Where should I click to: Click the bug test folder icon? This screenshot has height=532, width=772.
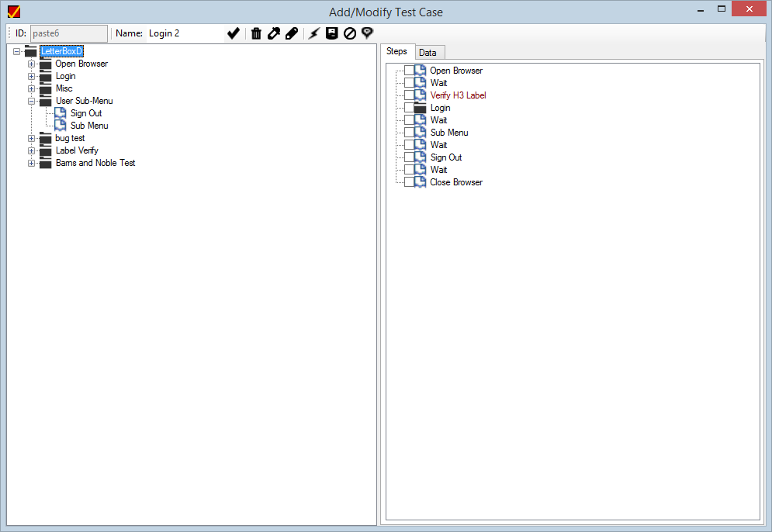coord(45,138)
